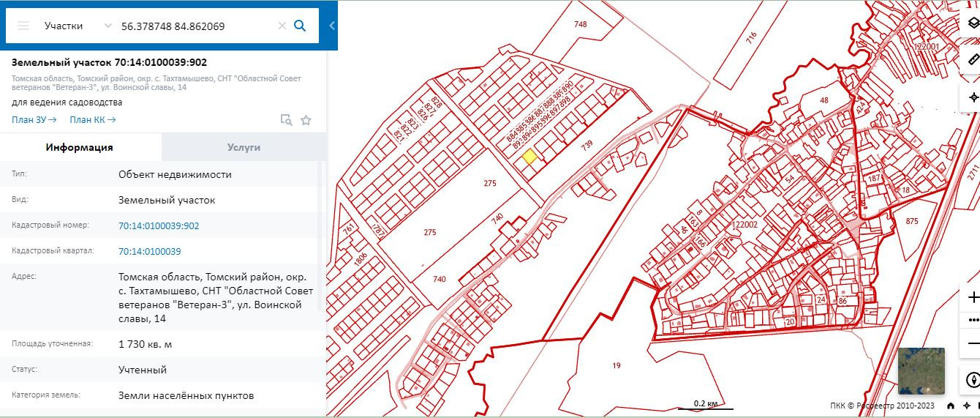Select the highlighted yellow parcel on the map
The width and height of the screenshot is (980, 418).
[529, 156]
